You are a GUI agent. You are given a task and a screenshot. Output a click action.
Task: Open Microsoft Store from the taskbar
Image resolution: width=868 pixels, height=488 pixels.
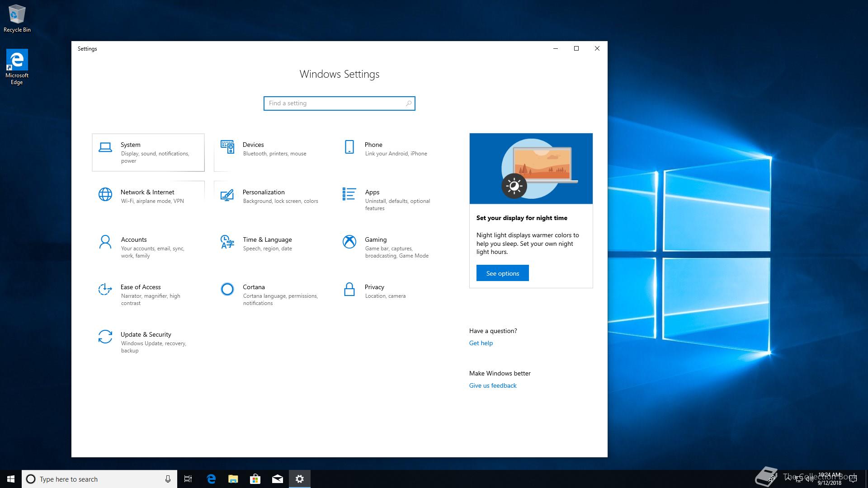click(x=255, y=479)
